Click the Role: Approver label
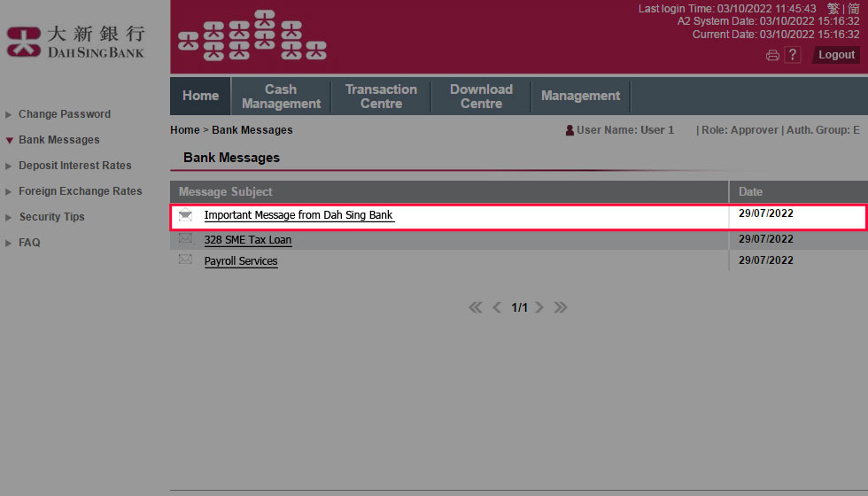 (x=740, y=130)
